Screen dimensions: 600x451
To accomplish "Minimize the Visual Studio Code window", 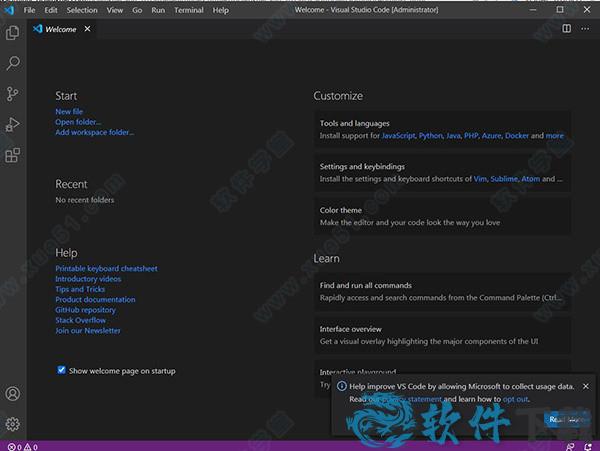I will point(533,10).
